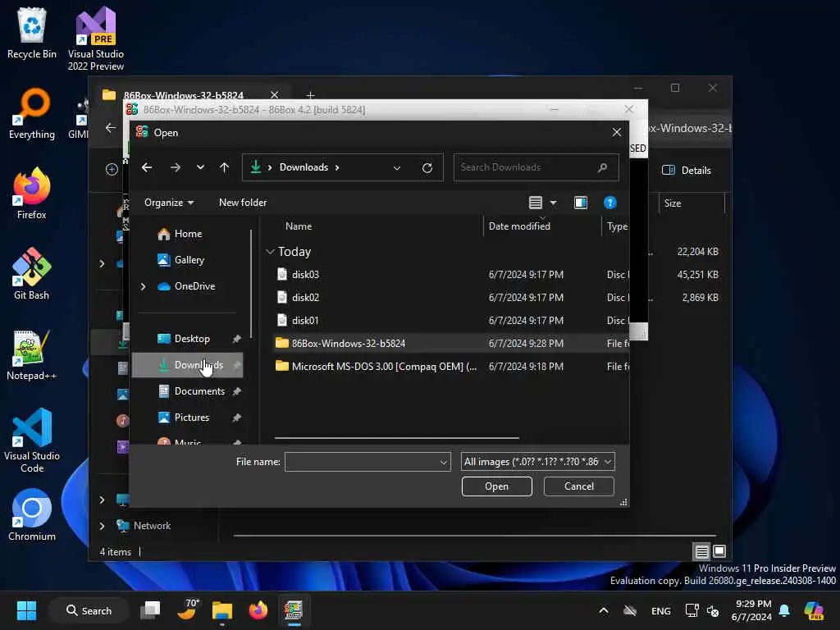Go back in File Explorer window
The image size is (840, 630).
111,128
